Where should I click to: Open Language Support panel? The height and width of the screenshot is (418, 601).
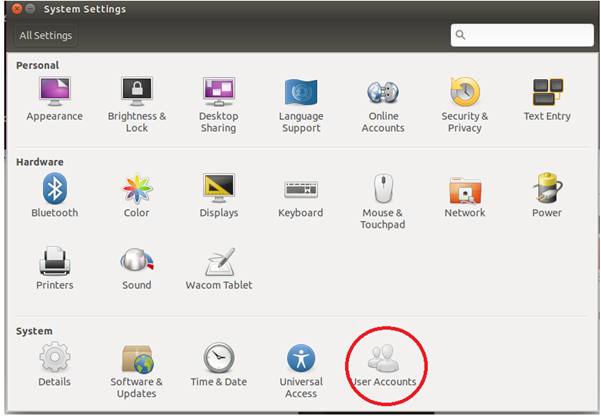301,104
